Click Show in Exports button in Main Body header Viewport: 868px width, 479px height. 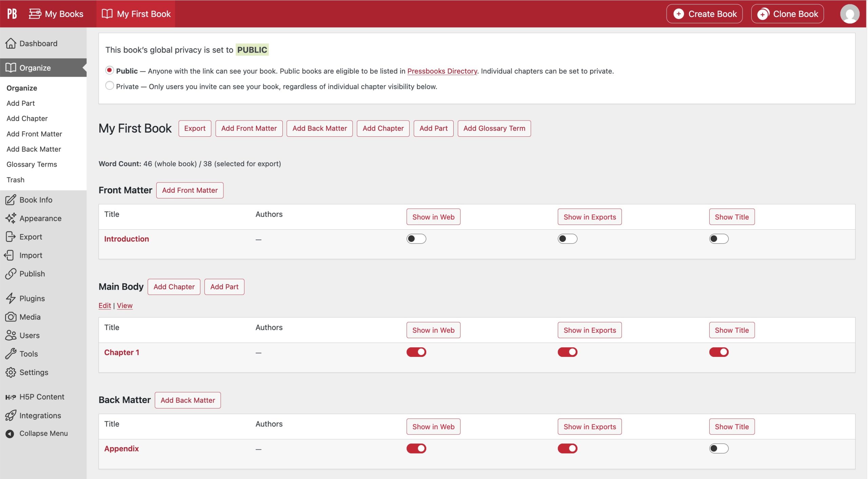pyautogui.click(x=590, y=330)
